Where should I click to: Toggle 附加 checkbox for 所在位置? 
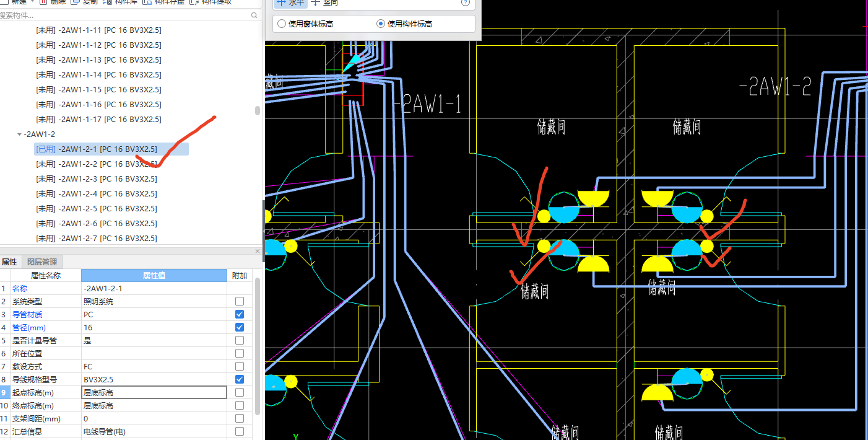pyautogui.click(x=240, y=353)
